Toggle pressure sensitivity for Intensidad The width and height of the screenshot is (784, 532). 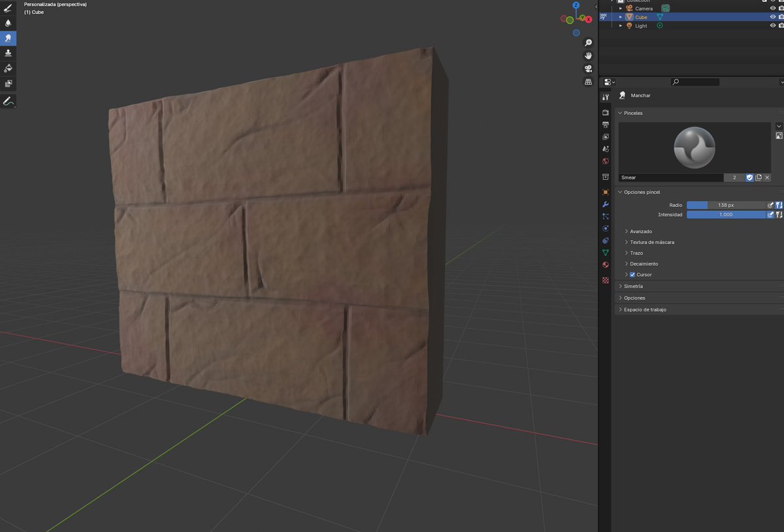771,215
